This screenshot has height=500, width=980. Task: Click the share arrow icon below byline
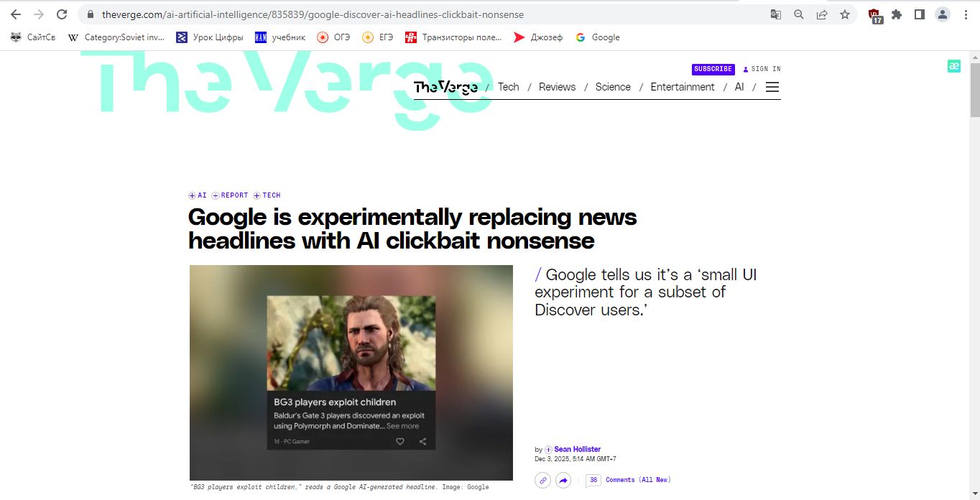(x=563, y=481)
